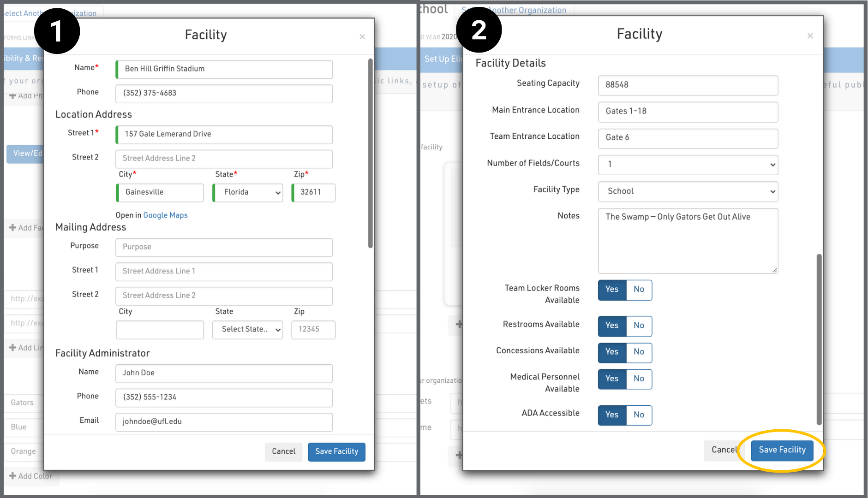Set Restrooms Available to No
868x498 pixels.
[x=639, y=326]
